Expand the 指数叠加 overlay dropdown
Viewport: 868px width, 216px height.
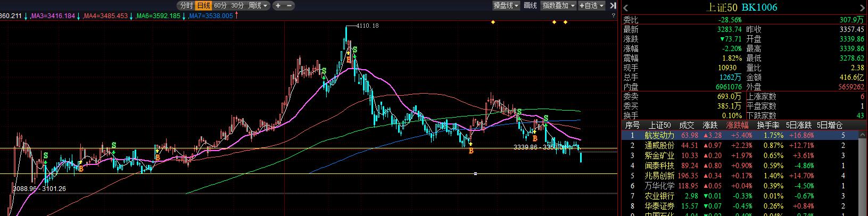coord(558,5)
